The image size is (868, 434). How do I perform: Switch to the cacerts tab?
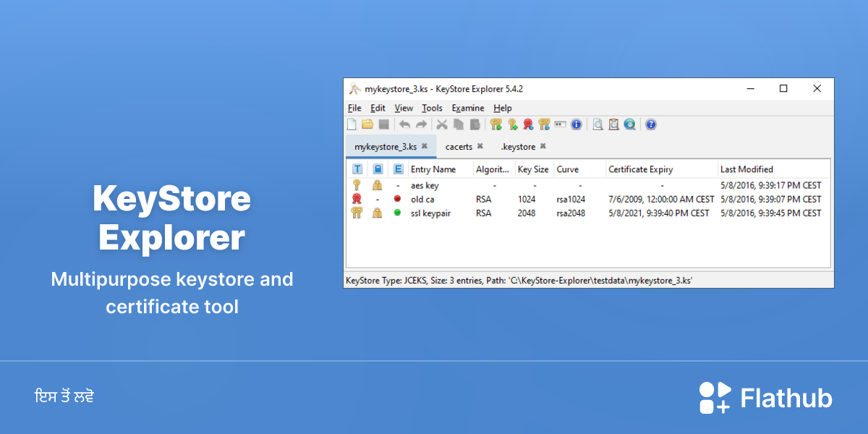(x=463, y=146)
